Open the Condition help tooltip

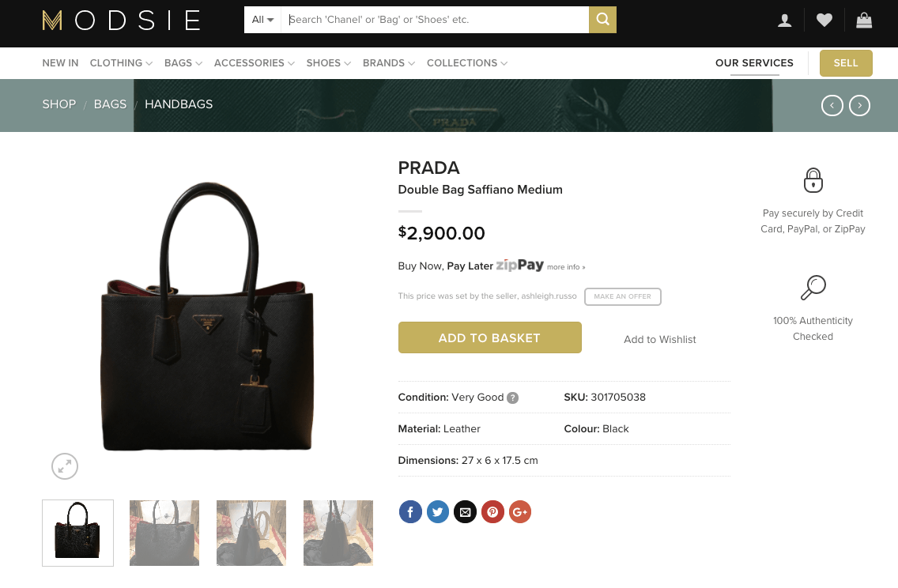click(512, 398)
